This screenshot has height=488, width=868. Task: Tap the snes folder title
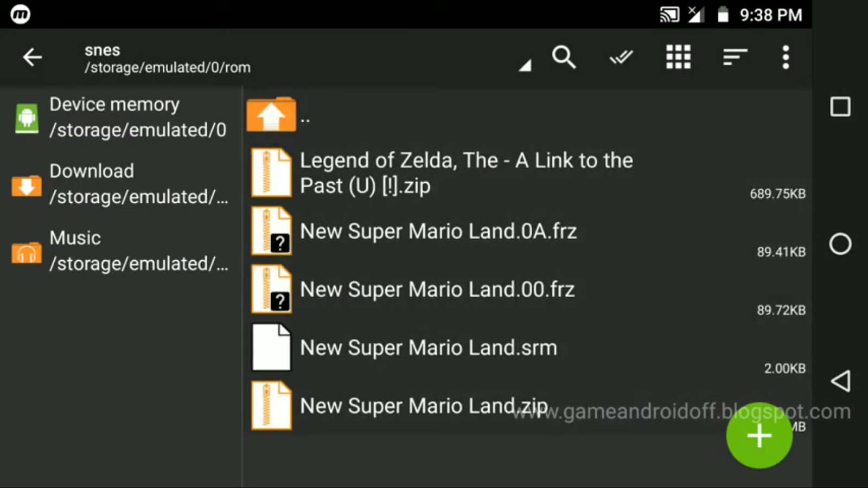click(x=102, y=50)
